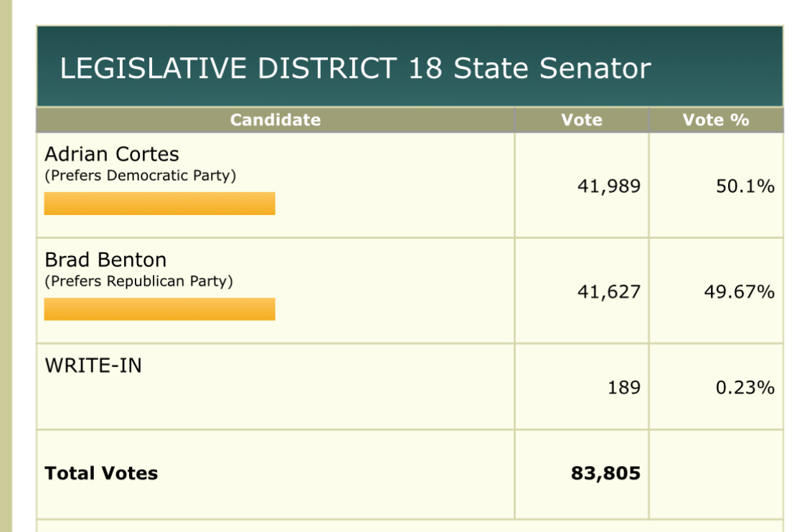This screenshot has height=532, width=807.
Task: Click the 41,627 vote count
Action: click(608, 292)
